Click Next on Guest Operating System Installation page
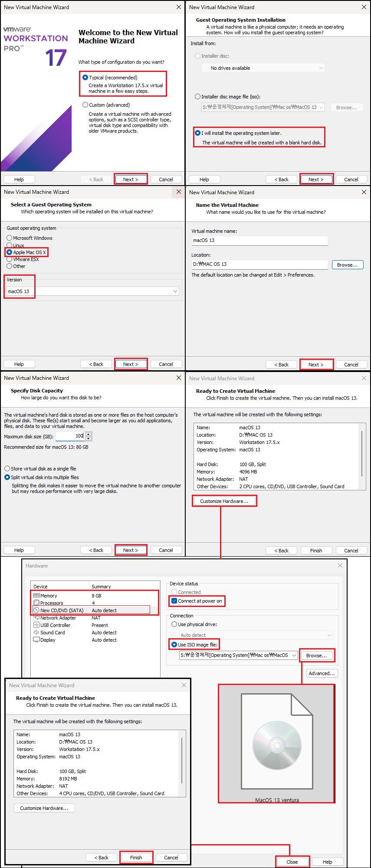 click(x=316, y=179)
